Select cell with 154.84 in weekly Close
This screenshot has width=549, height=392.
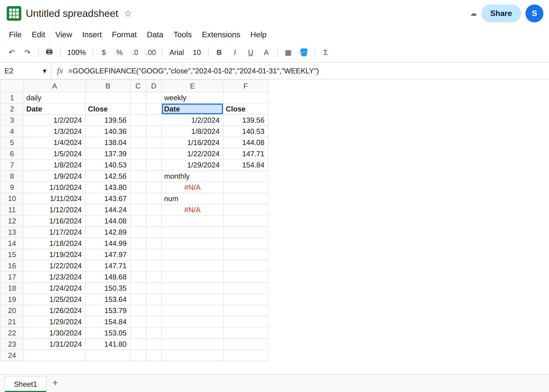[245, 165]
